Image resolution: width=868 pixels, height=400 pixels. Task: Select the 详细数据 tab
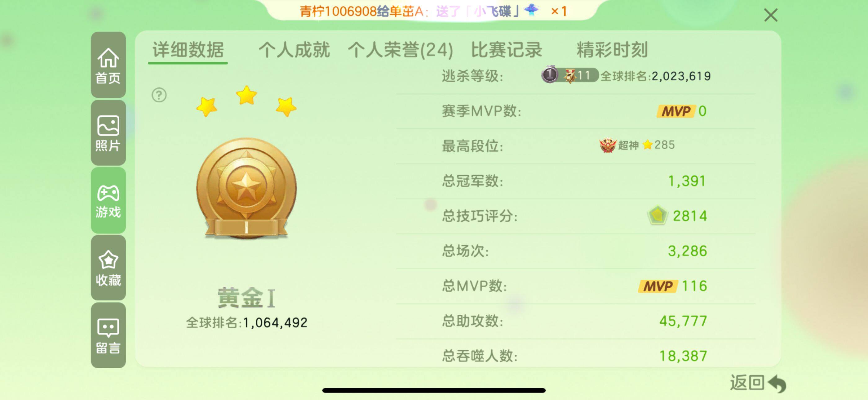[188, 50]
